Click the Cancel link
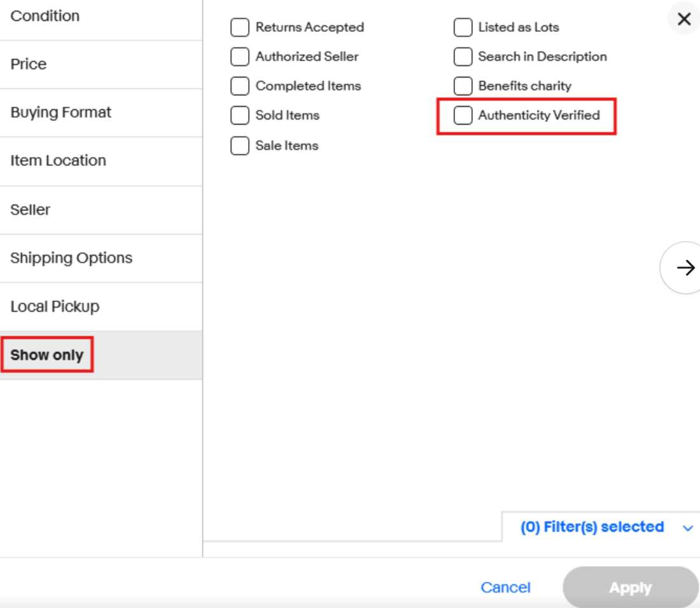This screenshot has height=608, width=700. point(505,588)
